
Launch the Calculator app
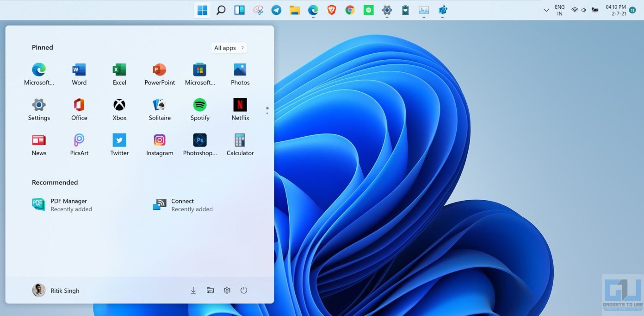click(x=240, y=141)
